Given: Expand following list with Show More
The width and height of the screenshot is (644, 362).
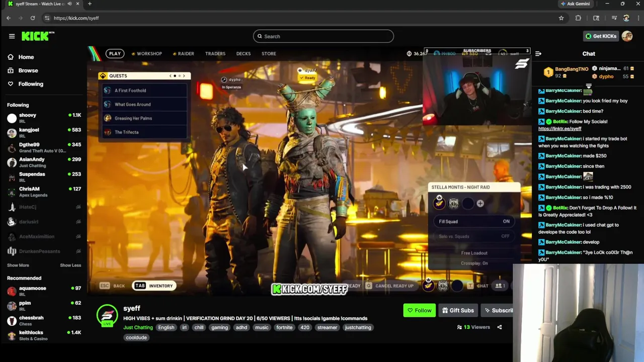Looking at the screenshot, I should click(18, 265).
